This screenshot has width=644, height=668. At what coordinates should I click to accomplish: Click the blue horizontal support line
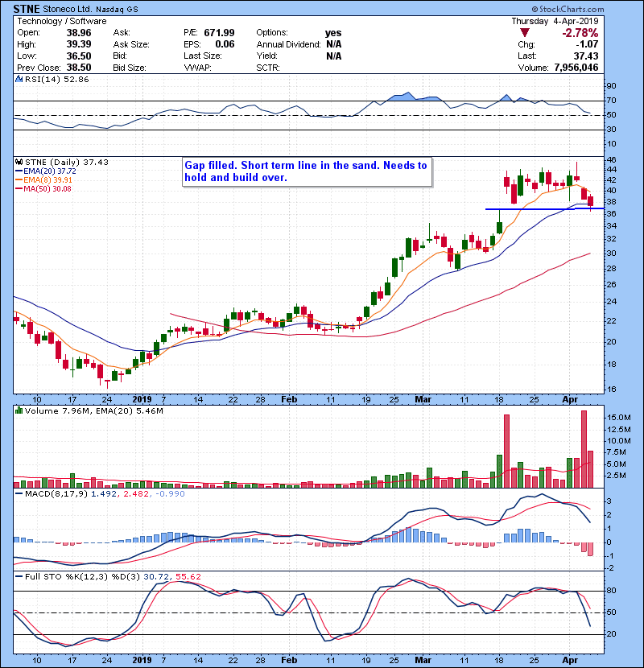click(544, 208)
